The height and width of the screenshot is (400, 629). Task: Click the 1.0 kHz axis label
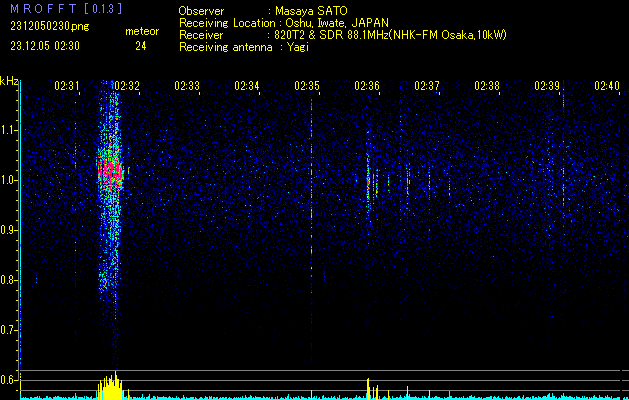tap(9, 180)
